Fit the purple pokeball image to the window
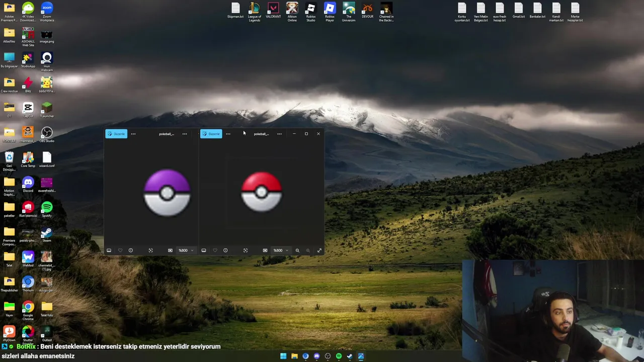 click(x=150, y=250)
